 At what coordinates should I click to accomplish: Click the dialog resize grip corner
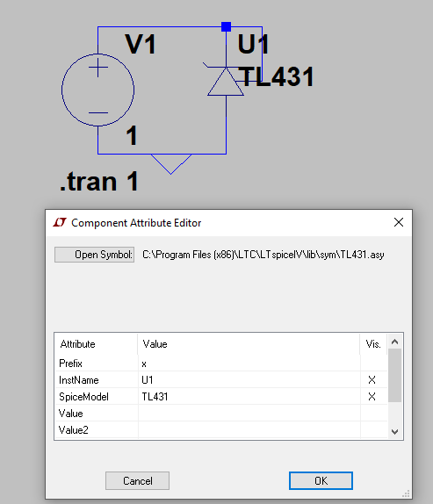406,493
